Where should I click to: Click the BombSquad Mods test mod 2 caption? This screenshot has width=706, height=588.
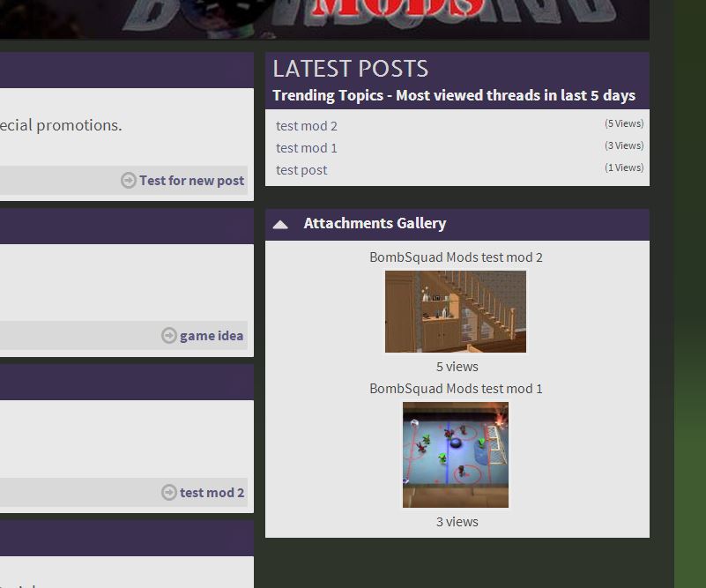click(456, 257)
